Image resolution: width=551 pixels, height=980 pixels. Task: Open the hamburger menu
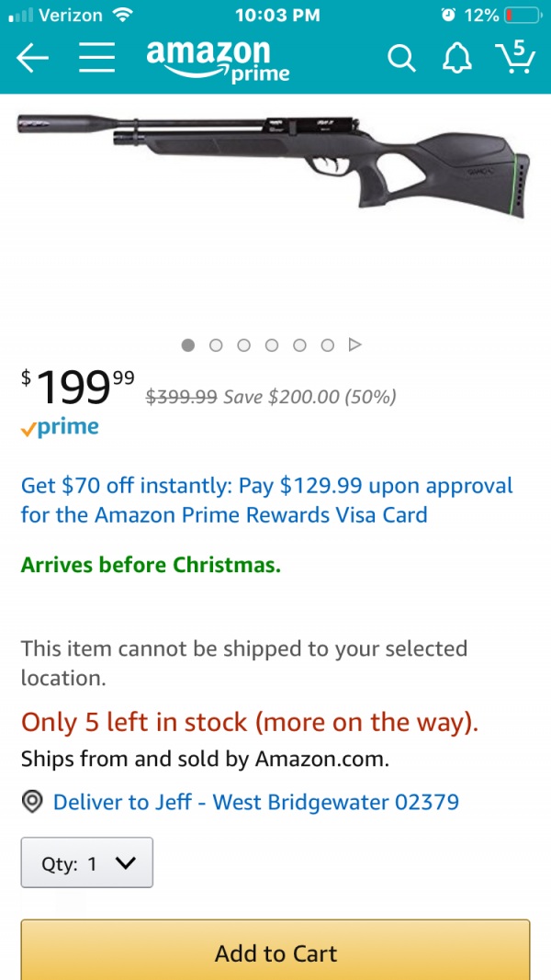click(x=96, y=58)
